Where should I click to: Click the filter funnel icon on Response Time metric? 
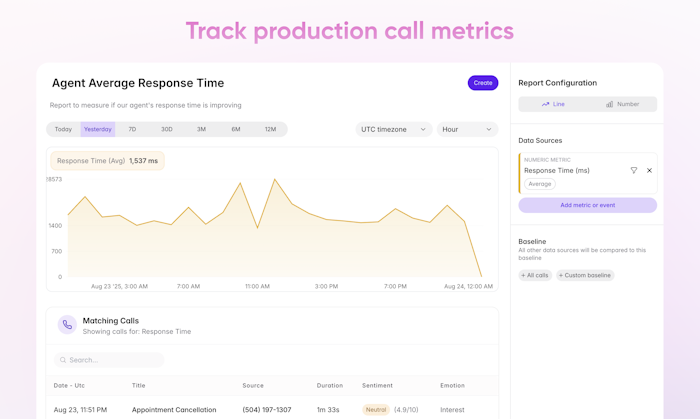click(633, 170)
